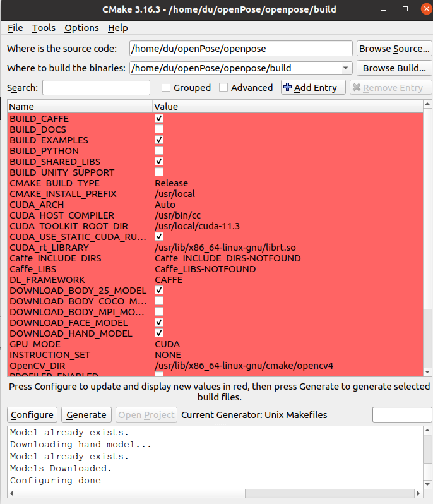Click output log scroll up arrow
This screenshot has width=433, height=504.
pos(427,430)
